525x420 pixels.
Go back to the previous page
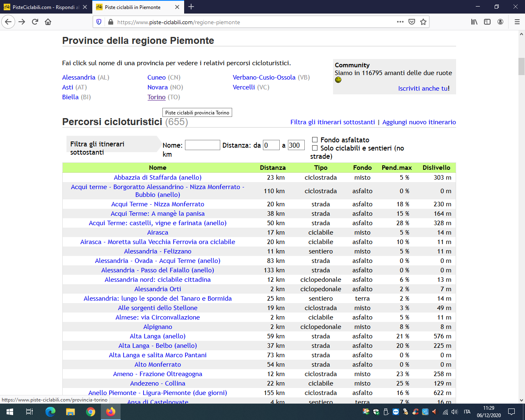[x=8, y=22]
